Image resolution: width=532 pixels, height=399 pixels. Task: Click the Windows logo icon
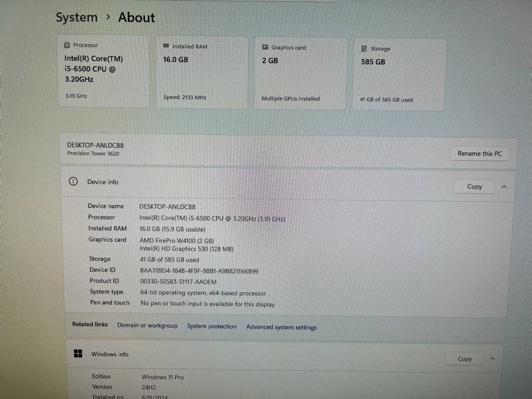[x=78, y=354]
